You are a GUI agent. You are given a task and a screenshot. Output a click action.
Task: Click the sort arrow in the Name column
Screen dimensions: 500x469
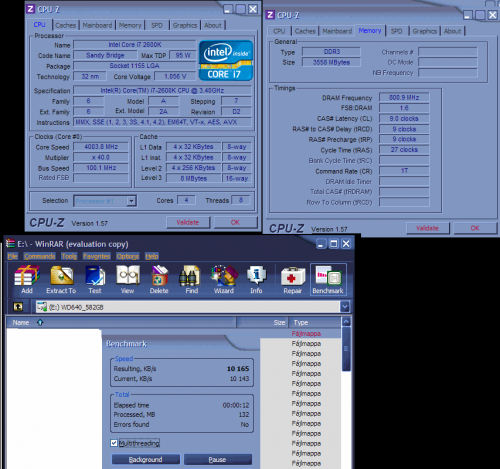[x=40, y=322]
